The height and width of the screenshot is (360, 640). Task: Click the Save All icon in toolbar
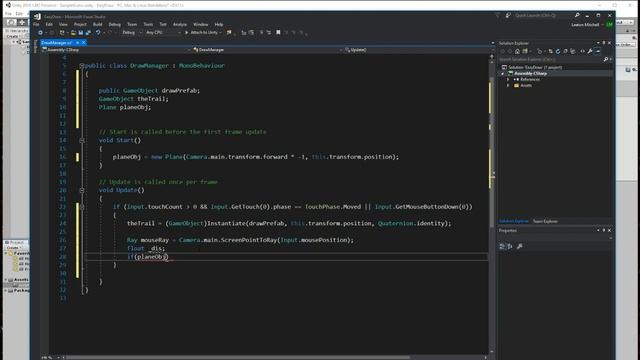[x=88, y=33]
